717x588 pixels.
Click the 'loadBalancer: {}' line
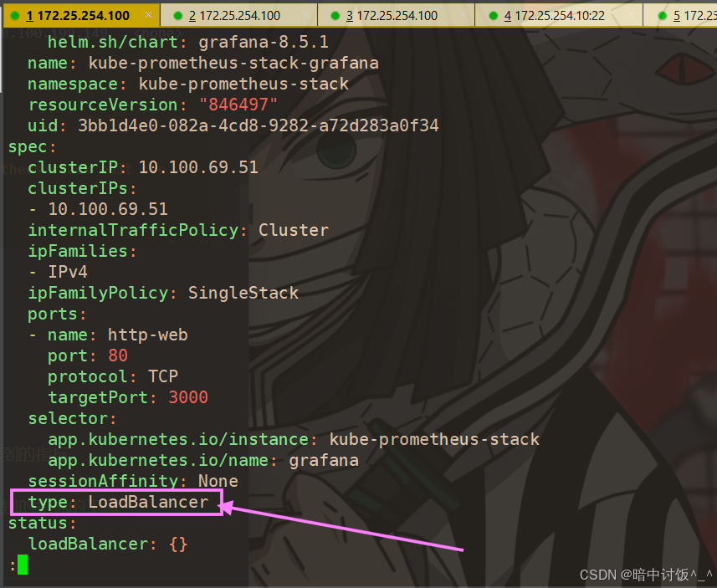tap(108, 545)
